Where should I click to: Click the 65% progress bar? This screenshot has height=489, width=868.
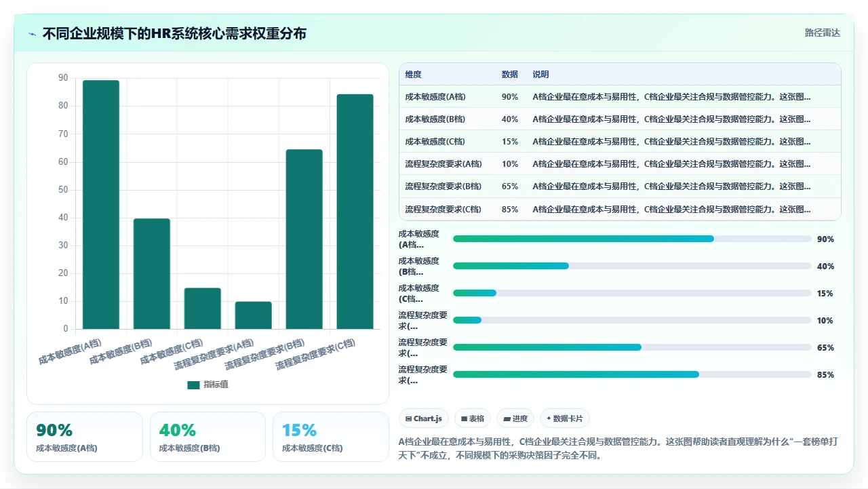[x=632, y=347]
